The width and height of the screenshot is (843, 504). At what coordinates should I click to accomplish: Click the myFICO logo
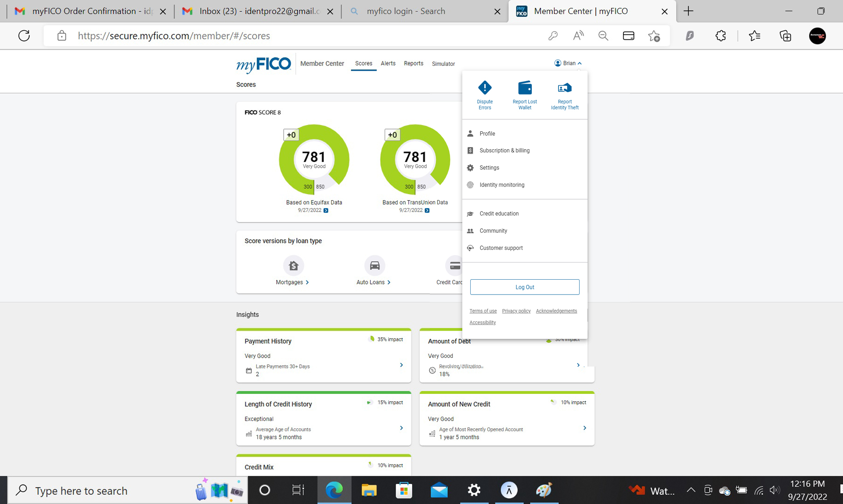click(x=263, y=65)
